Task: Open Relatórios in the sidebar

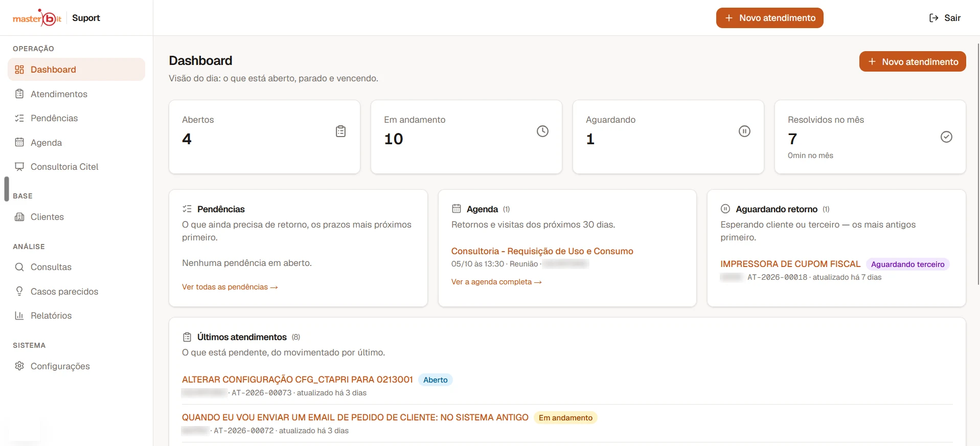Action: click(76, 316)
